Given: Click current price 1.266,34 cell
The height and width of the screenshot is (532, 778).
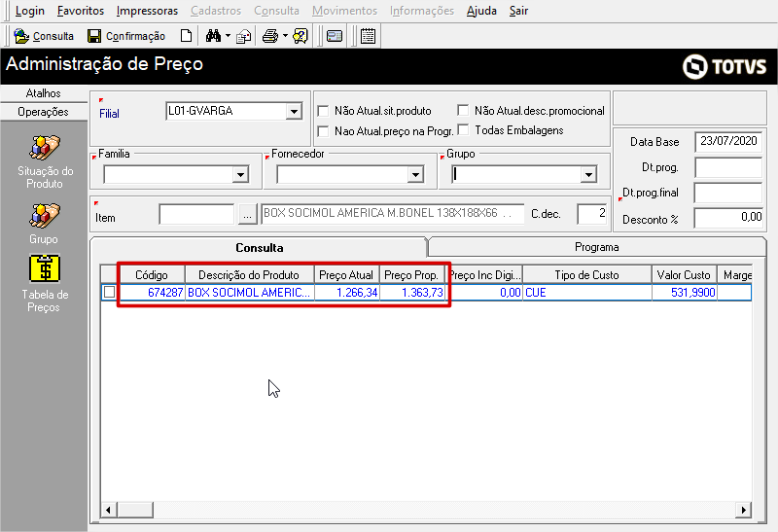Looking at the screenshot, I should click(x=346, y=293).
